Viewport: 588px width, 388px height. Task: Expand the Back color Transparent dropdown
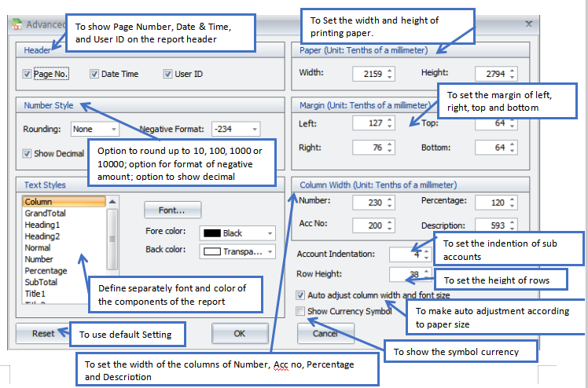point(270,251)
